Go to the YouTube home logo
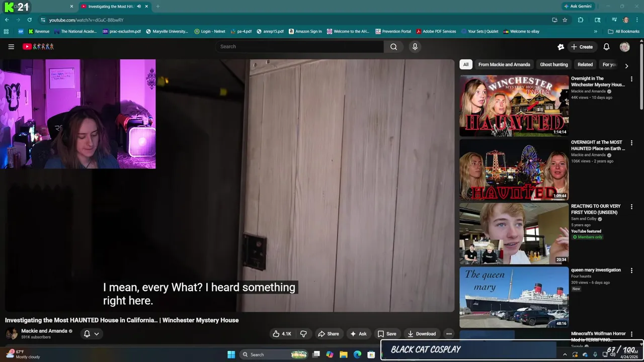The height and width of the screenshot is (362, 644). (x=38, y=47)
